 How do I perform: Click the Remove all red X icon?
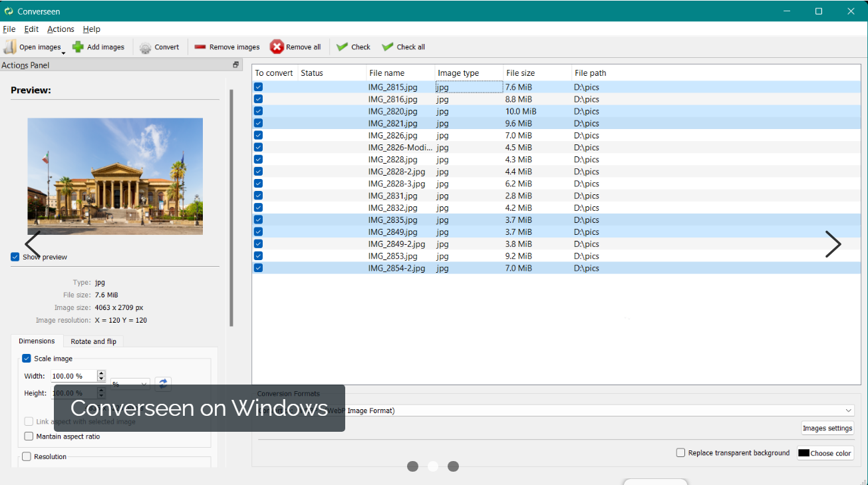(277, 47)
